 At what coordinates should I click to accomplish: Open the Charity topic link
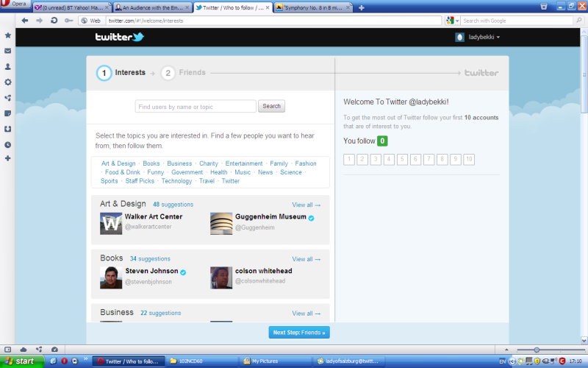tap(209, 163)
